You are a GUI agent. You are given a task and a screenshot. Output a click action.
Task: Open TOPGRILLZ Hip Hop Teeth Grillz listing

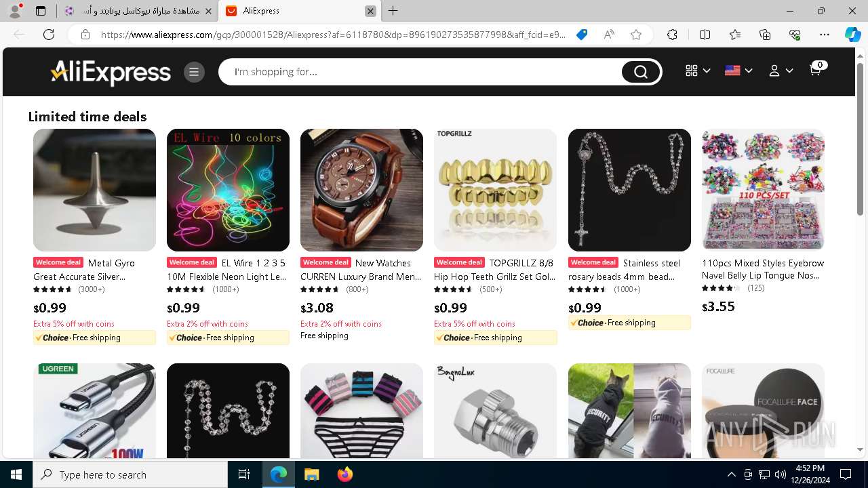pos(495,270)
